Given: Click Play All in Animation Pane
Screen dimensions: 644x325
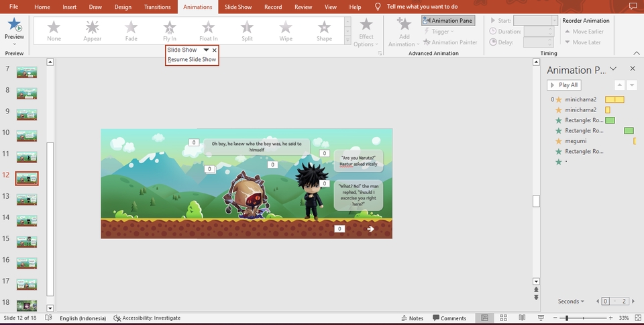Looking at the screenshot, I should click(564, 85).
